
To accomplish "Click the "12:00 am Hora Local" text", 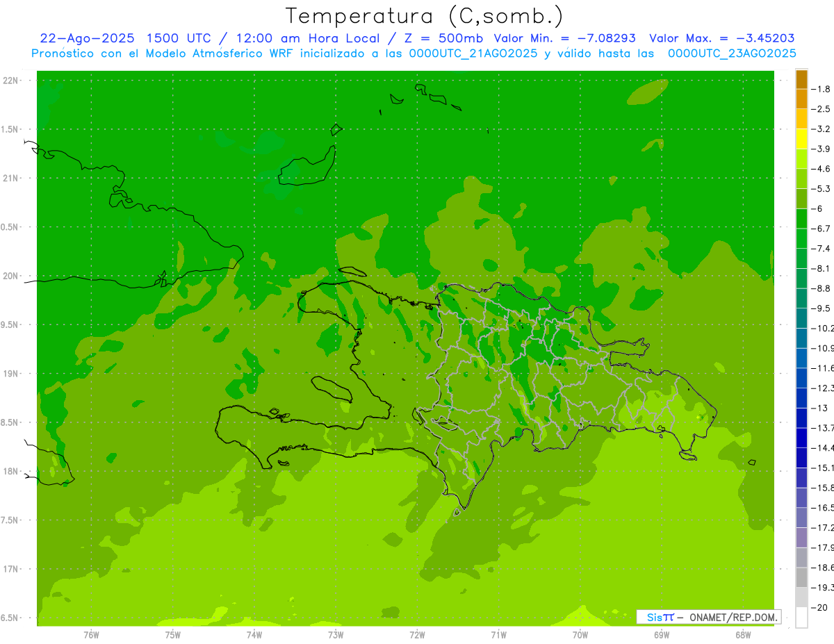I will [308, 38].
